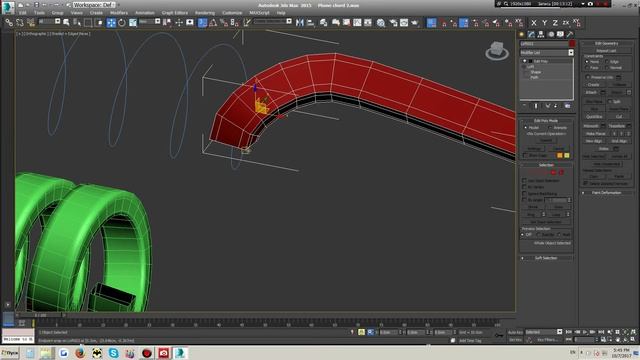Toggle the Percent Snap icon
Viewport: 640px width, 360px height.
(x=224, y=23)
